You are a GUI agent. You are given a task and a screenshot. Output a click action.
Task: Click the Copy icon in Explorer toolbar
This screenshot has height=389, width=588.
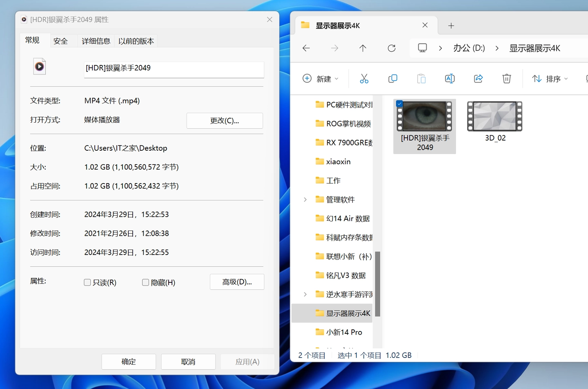pyautogui.click(x=392, y=78)
